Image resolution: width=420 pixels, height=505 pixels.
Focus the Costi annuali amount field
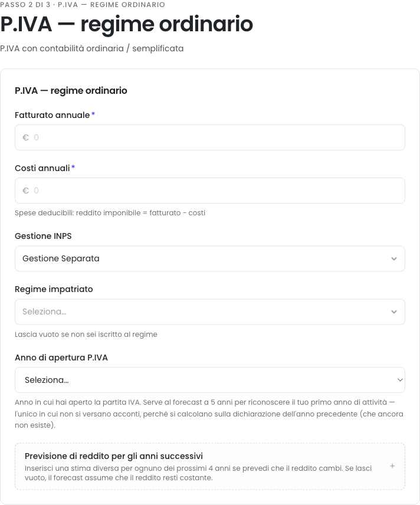click(210, 191)
